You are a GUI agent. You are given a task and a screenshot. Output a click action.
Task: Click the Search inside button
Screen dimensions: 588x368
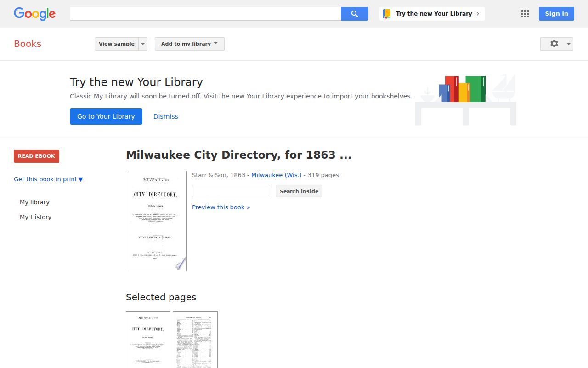pos(299,191)
